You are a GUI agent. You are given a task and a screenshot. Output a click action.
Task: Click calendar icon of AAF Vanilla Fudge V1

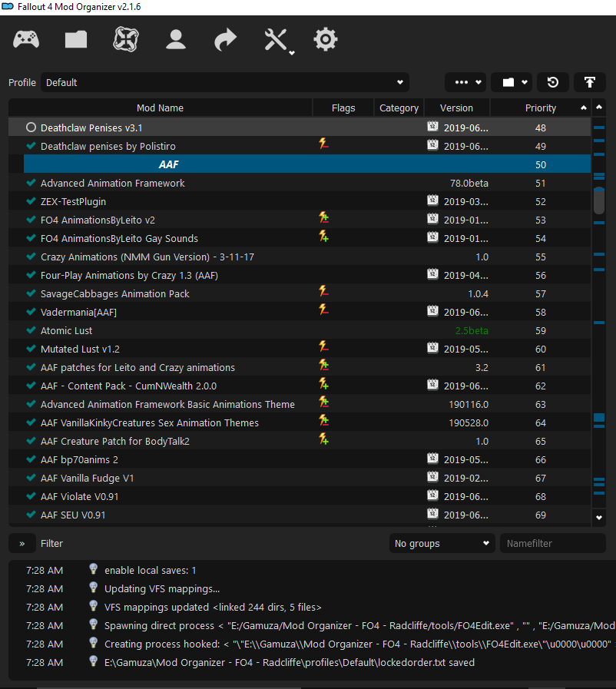pos(432,477)
